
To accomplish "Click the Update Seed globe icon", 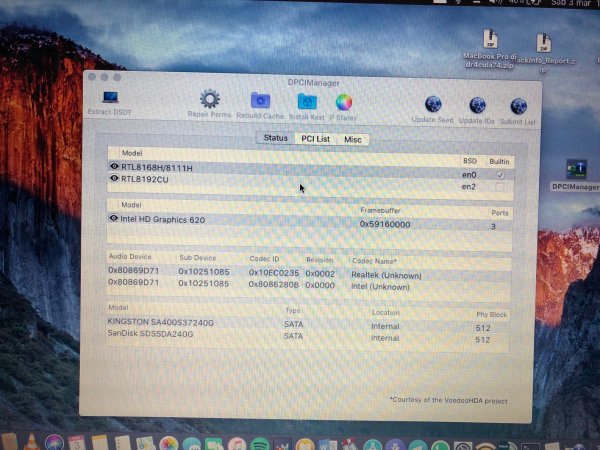I will pos(433,104).
